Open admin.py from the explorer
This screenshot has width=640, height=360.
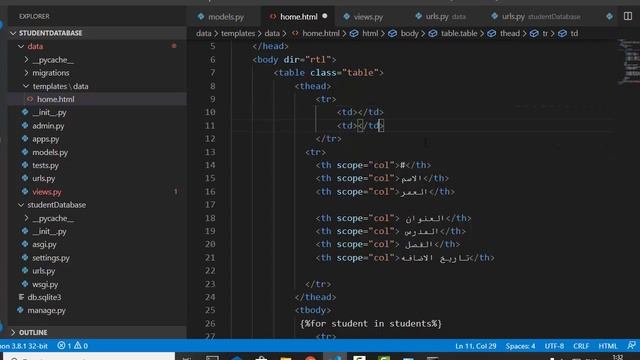tap(48, 126)
